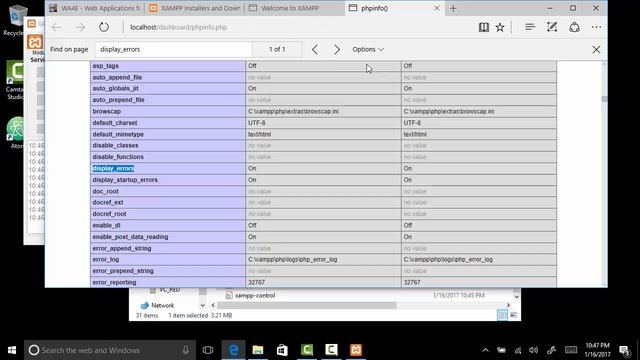640x360 pixels.
Task: Go forward in browser history
Action: click(80, 27)
